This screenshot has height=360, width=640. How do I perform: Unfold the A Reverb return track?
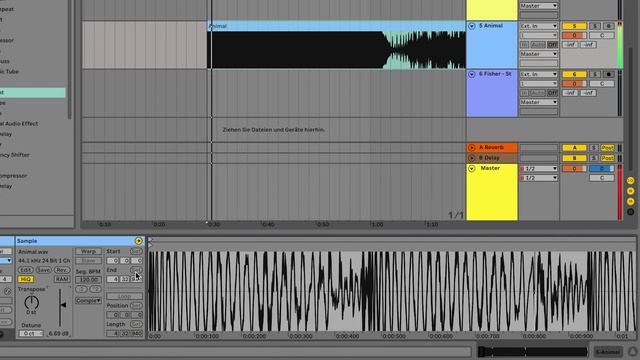pos(471,147)
